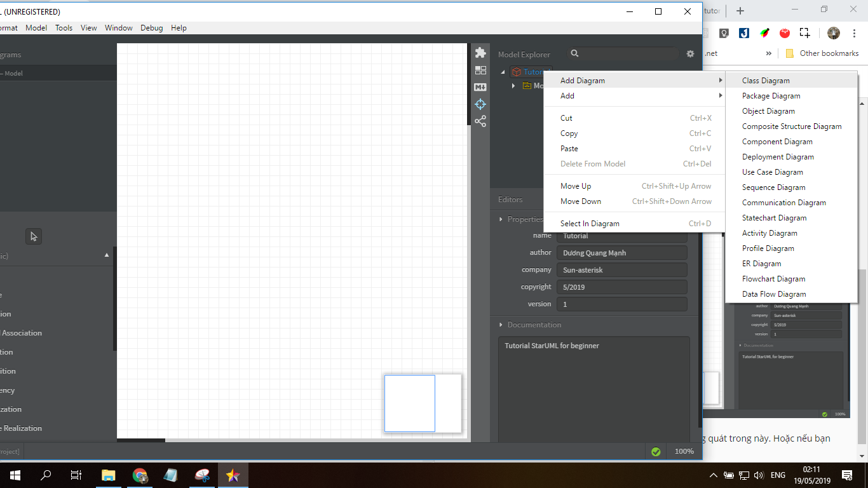Click the crosshair navigator sidebar icon
This screenshot has width=868, height=488.
(480, 104)
